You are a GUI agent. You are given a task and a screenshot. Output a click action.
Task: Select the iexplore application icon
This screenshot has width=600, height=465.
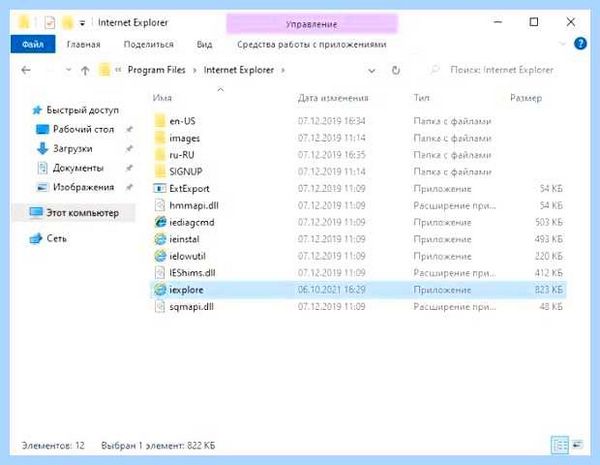coord(160,290)
